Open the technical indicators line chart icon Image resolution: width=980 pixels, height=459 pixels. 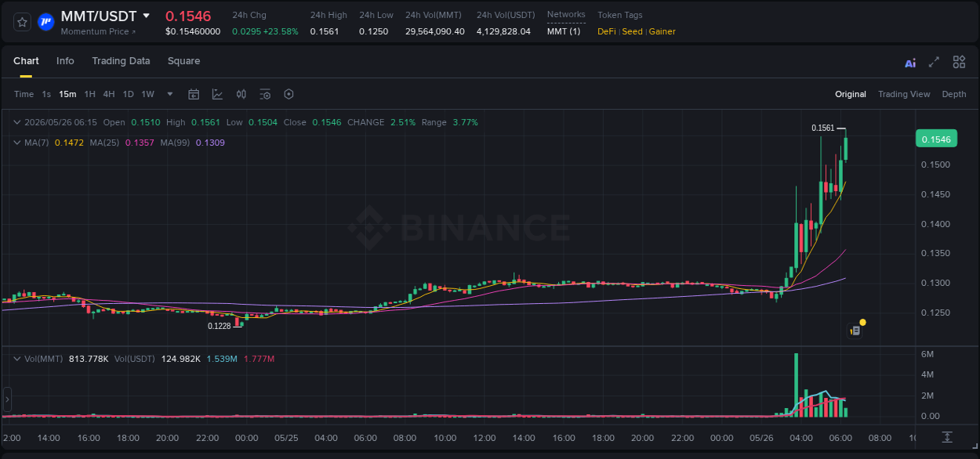(217, 94)
